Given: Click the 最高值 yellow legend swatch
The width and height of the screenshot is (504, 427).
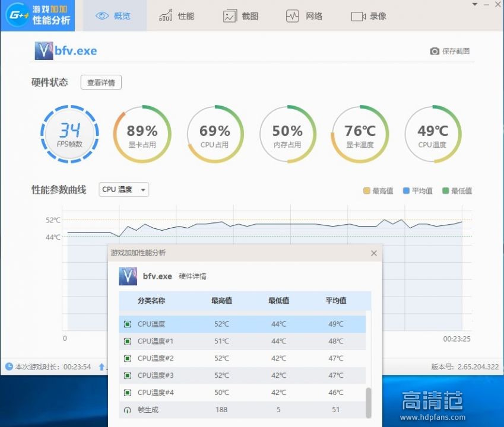Looking at the screenshot, I should pyautogui.click(x=366, y=191).
